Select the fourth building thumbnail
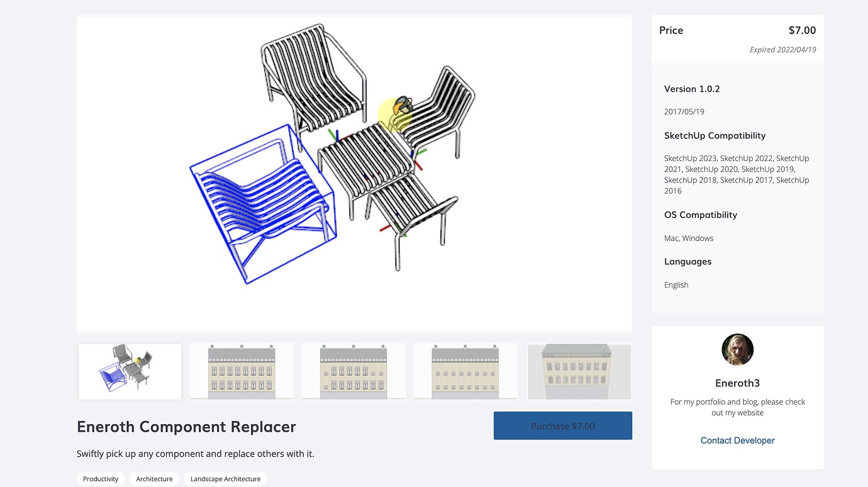This screenshot has height=487, width=868. tap(465, 371)
